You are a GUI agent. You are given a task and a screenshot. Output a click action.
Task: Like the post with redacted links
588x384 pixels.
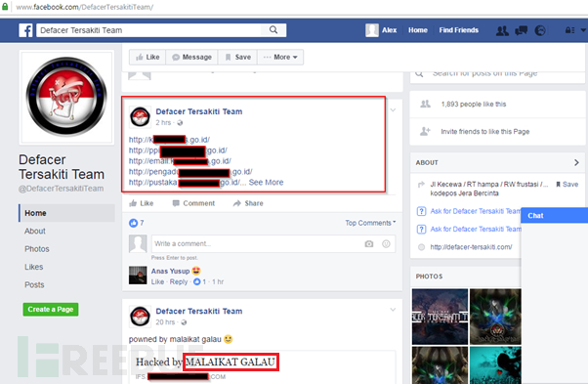coord(142,203)
